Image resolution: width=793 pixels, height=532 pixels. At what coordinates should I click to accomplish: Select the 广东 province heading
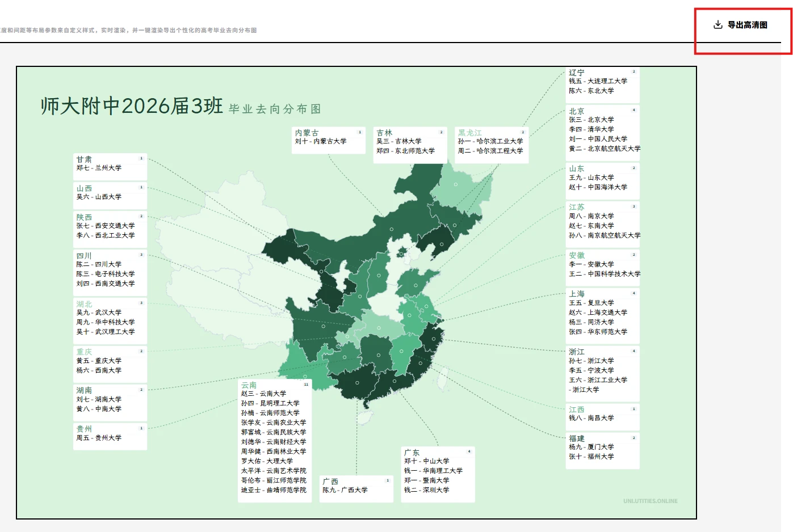click(x=412, y=453)
